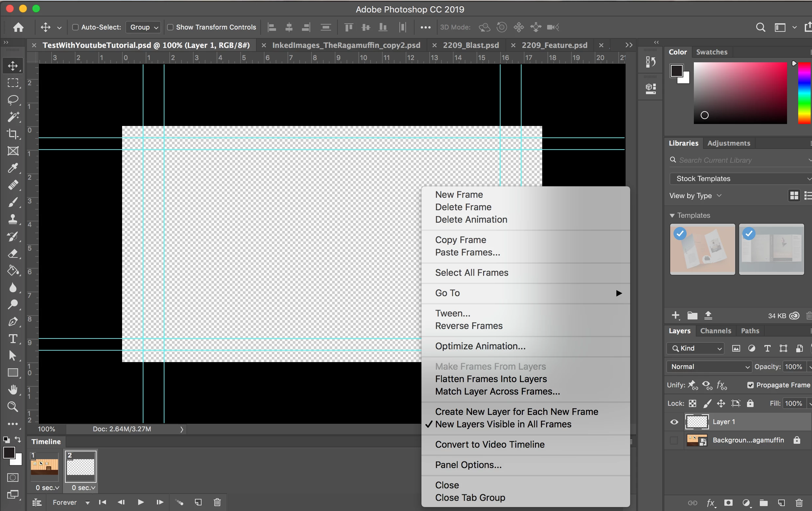
Task: Click the delete frame trash icon in Timeline
Action: (217, 502)
